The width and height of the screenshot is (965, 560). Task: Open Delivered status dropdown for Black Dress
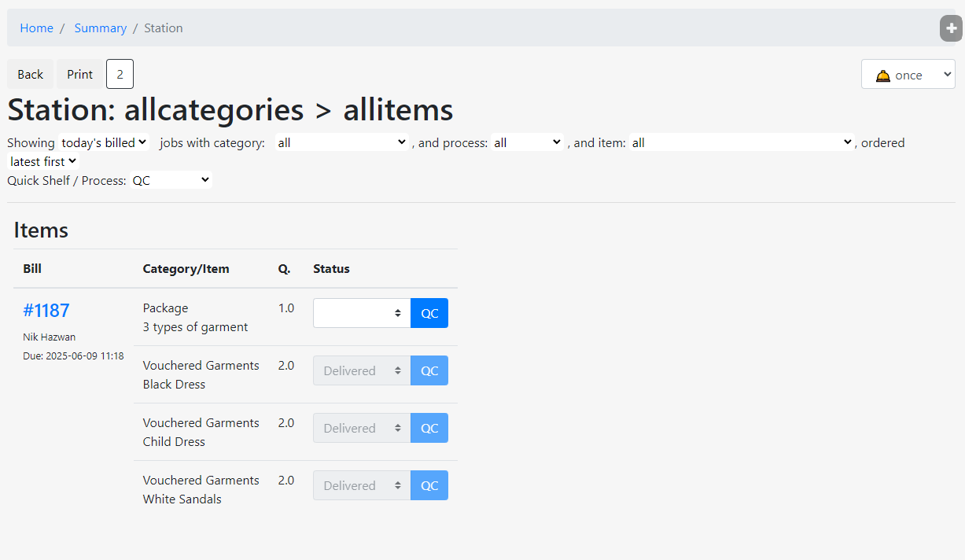click(x=362, y=370)
